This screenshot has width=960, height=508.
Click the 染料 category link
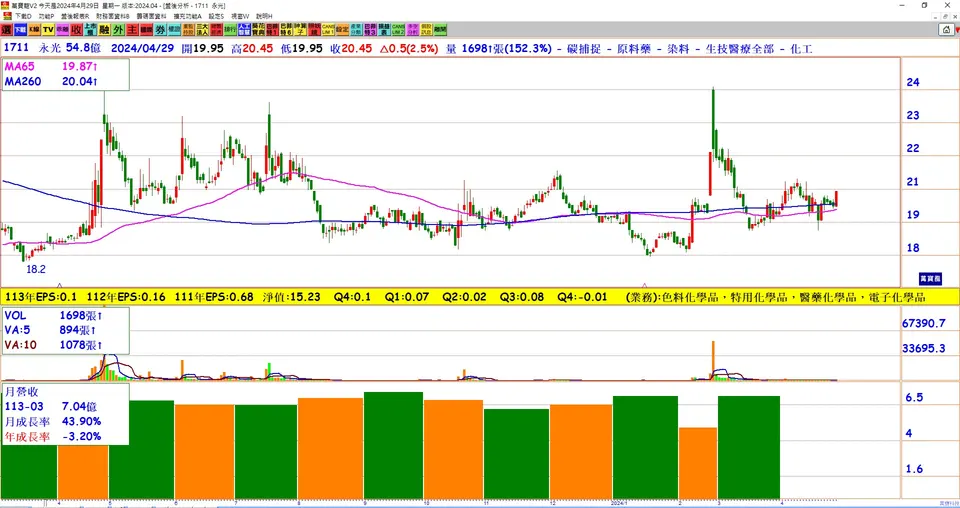678,48
